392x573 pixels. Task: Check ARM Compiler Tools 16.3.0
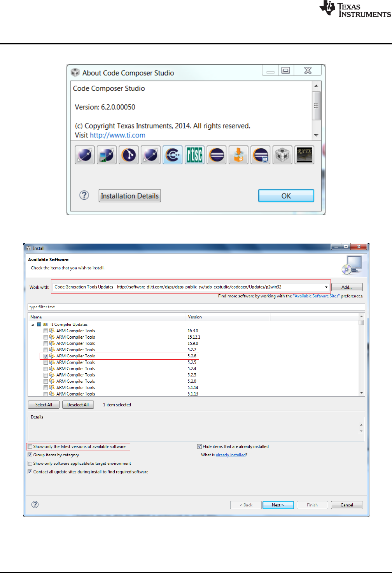coord(45,331)
